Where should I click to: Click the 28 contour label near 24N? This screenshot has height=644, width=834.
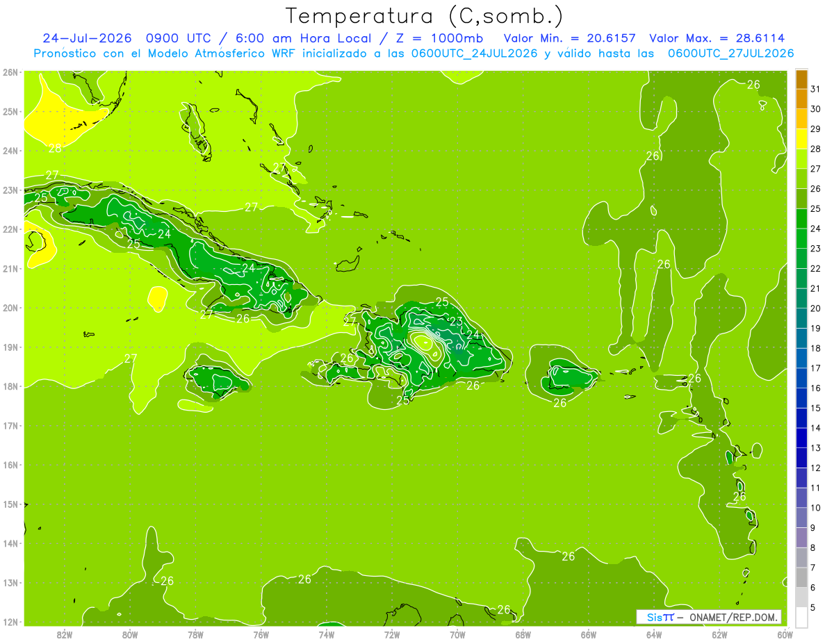(55, 148)
